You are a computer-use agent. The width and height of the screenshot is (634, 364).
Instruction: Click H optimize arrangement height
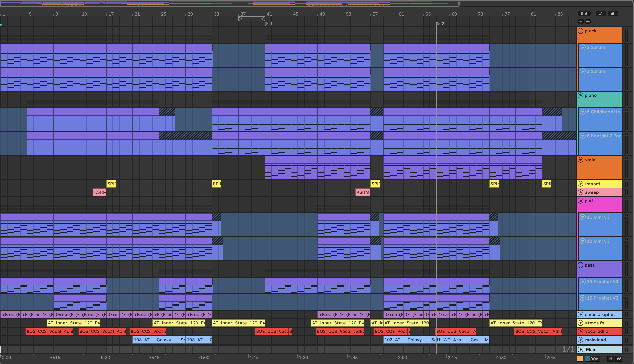click(x=611, y=359)
